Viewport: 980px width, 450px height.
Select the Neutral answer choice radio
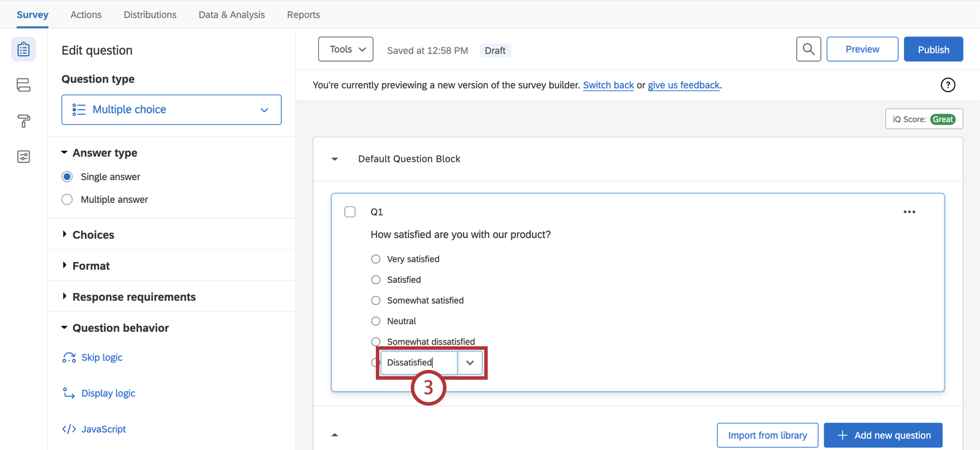pos(376,321)
